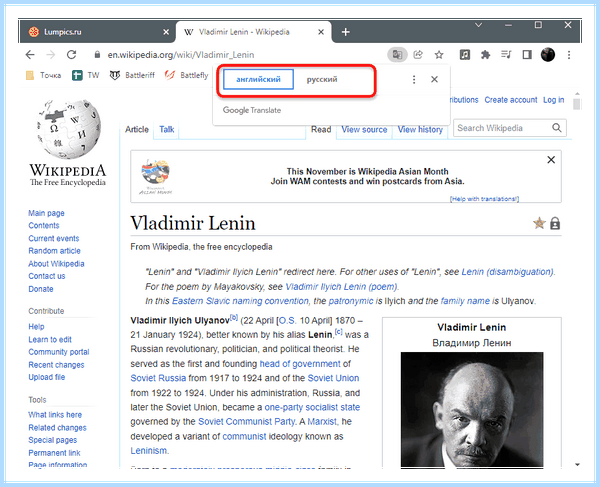Screen dimensions: 600x487
Task: Open Contact us link
Action: (x=47, y=276)
